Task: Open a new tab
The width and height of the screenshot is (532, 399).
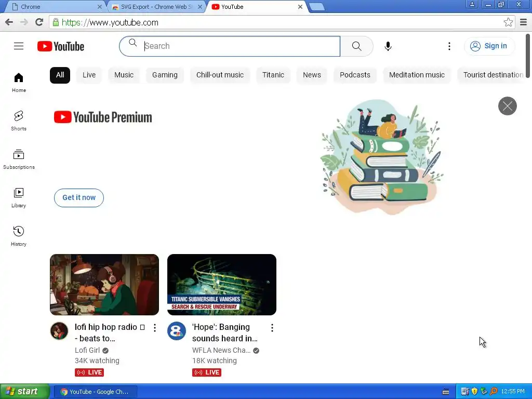Action: [317, 7]
